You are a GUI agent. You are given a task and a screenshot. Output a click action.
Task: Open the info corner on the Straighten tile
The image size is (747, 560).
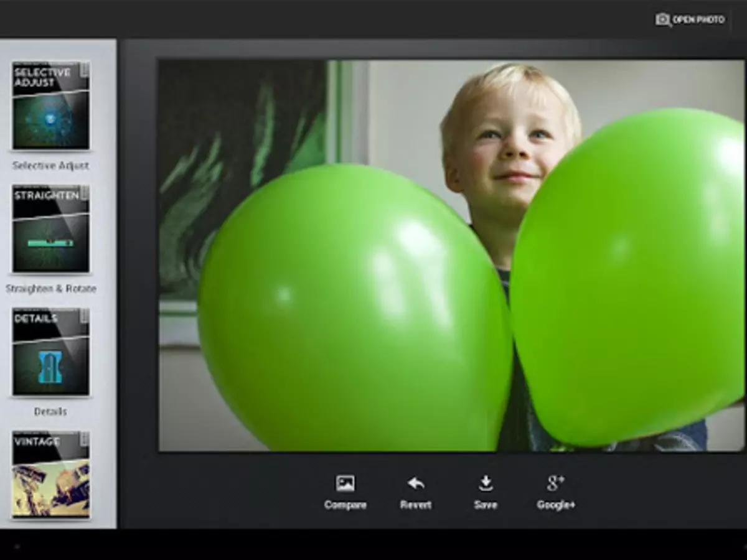[86, 192]
